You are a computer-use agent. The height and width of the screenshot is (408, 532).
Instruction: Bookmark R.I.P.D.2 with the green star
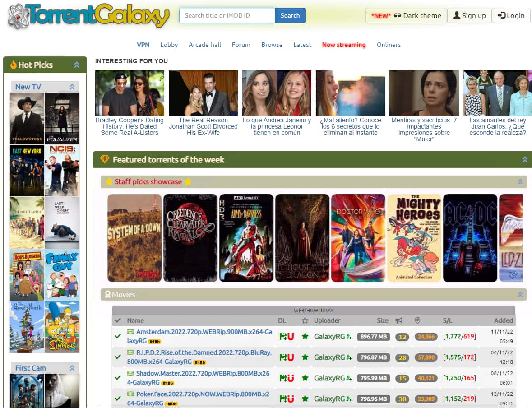tap(305, 357)
